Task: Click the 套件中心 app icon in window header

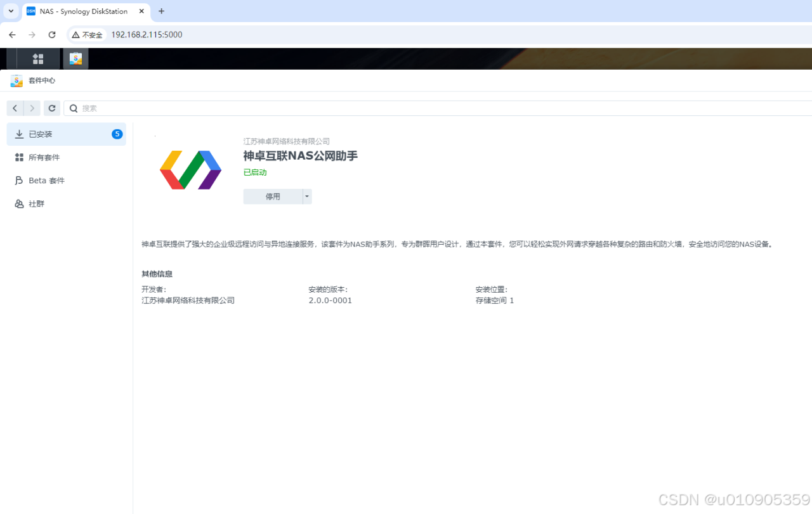Action: [x=16, y=80]
